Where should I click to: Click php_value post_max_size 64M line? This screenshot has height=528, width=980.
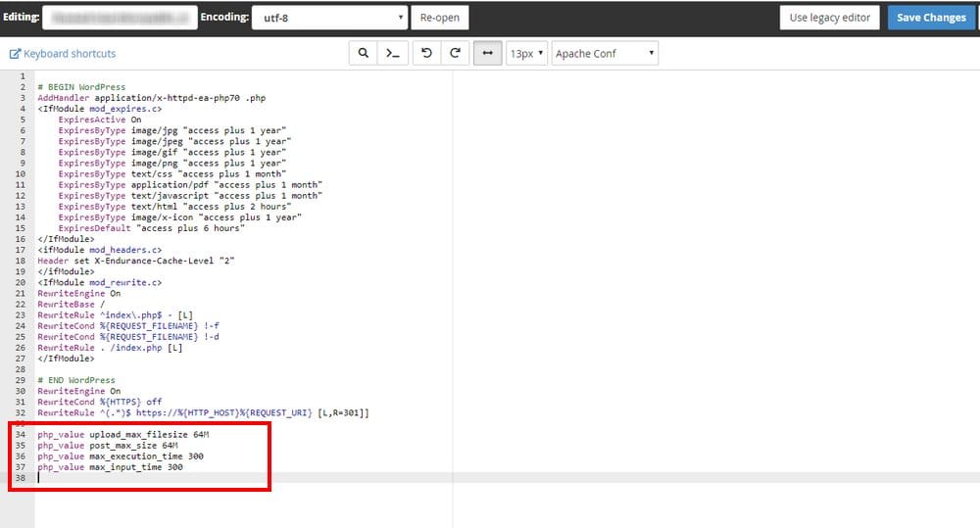(x=108, y=445)
